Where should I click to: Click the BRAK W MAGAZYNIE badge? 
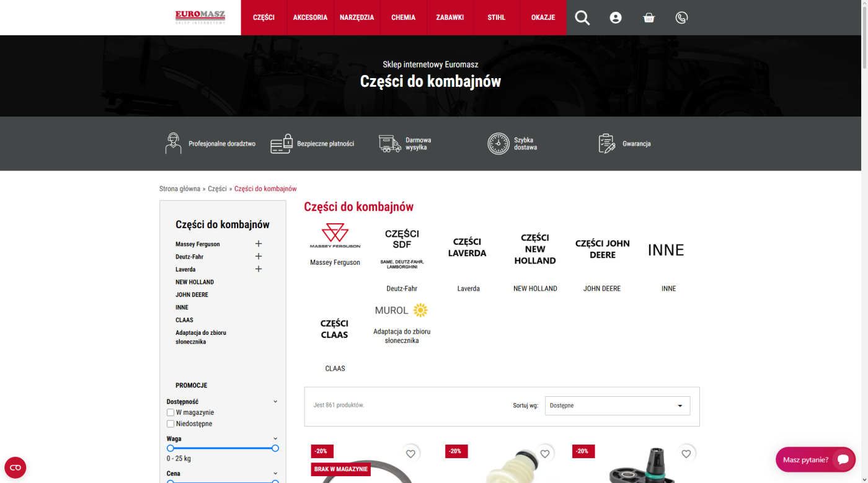pos(341,469)
